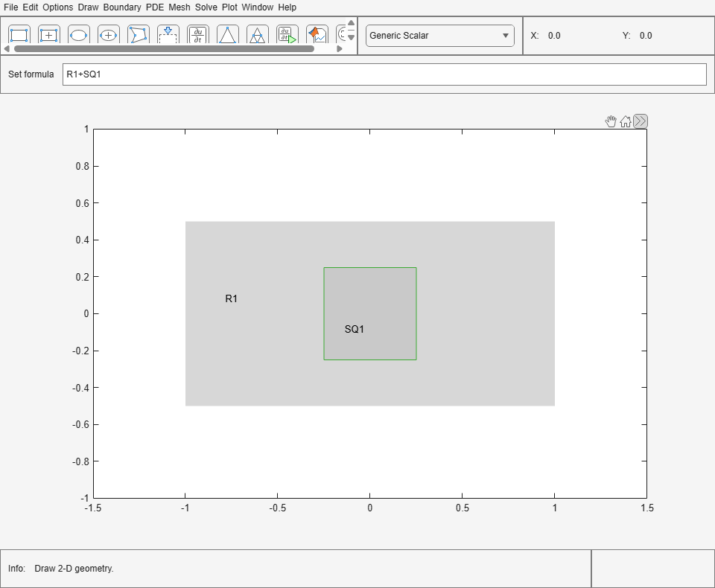Select the rectangle/square drawing tool
Viewport: 715px width, 588px height.
(19, 34)
